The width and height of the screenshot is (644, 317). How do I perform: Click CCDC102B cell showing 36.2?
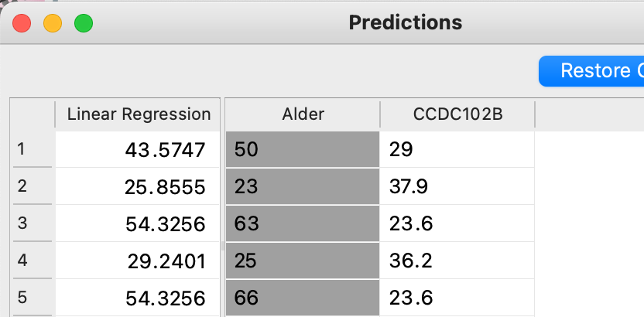point(457,261)
